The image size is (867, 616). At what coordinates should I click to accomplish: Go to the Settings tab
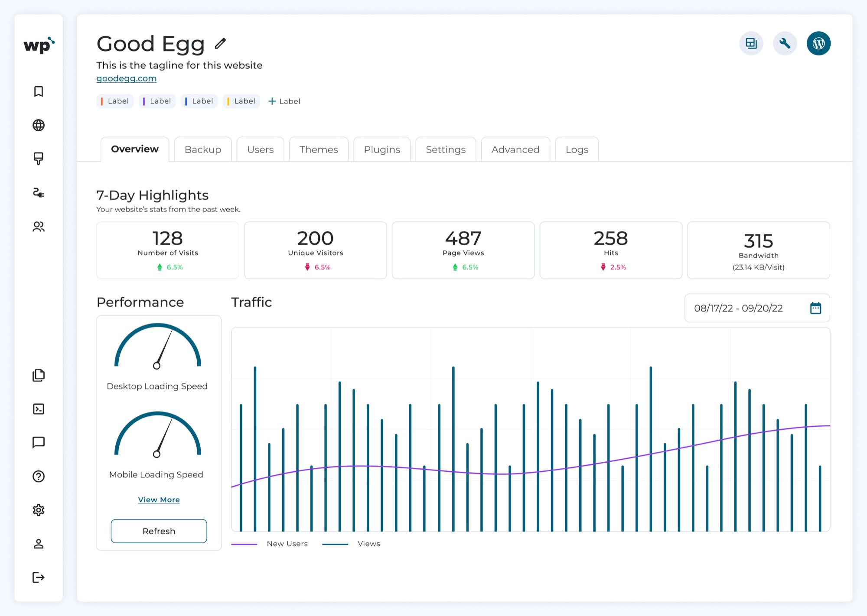point(446,149)
